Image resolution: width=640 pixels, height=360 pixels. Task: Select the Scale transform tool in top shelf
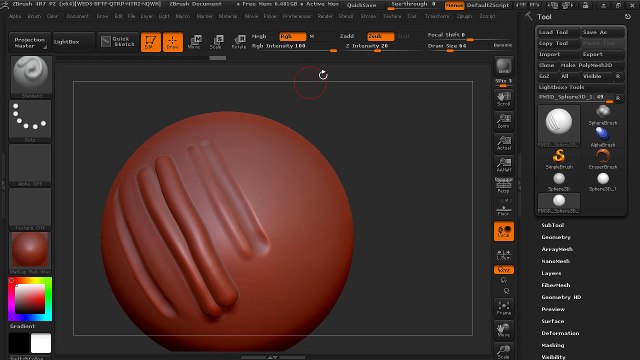[216, 42]
